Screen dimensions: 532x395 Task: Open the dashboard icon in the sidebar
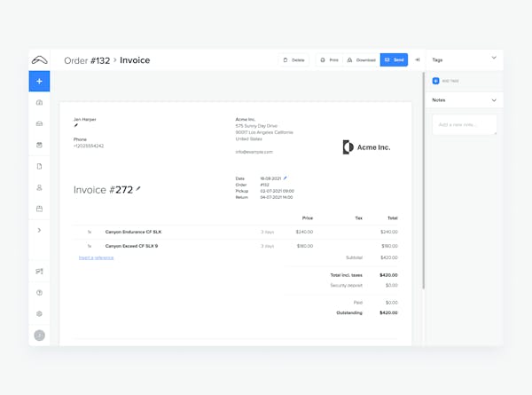[39, 103]
